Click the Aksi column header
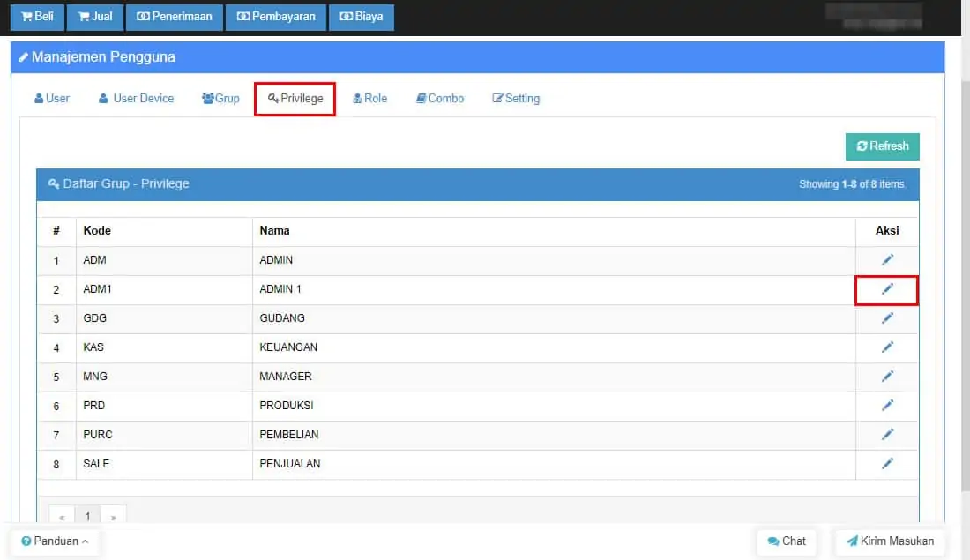Screen dimensions: 970x560 click(887, 231)
